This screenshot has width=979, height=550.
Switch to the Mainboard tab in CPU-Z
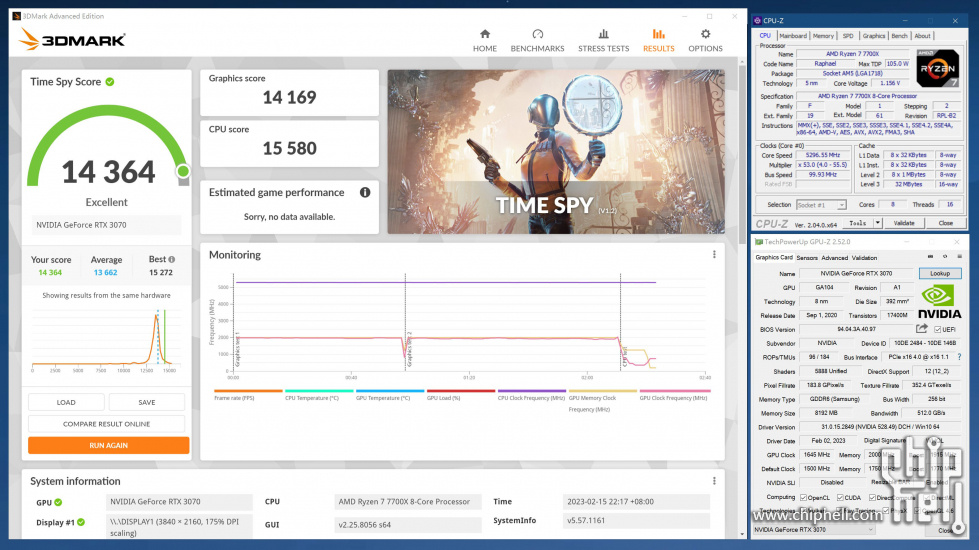(793, 36)
